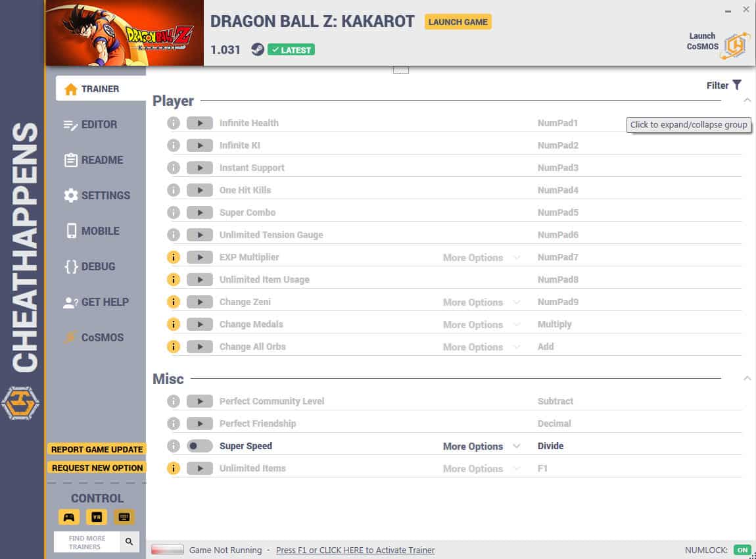
Task: Click the NumPad7 hotkey for EXP Multiplier
Action: tap(558, 257)
